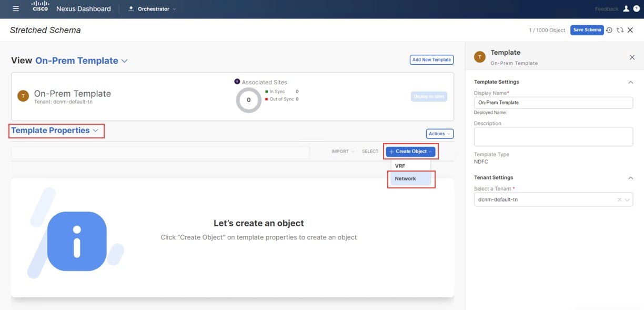Click Nexus Dashboard title
This screenshot has width=644, height=310.
[x=84, y=9]
